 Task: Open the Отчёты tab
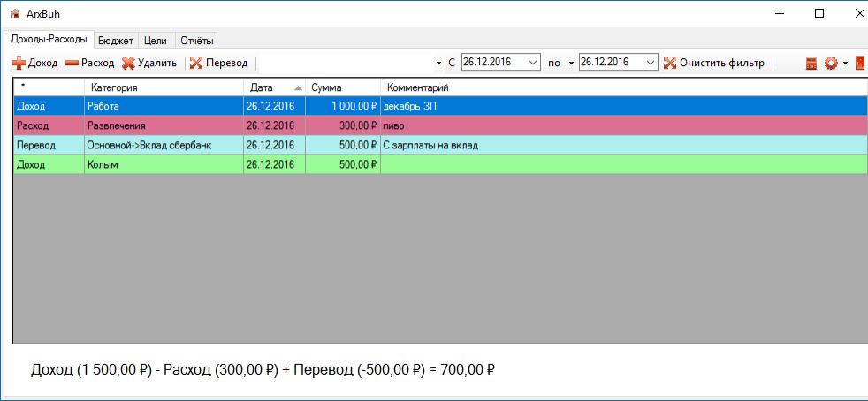click(x=197, y=40)
